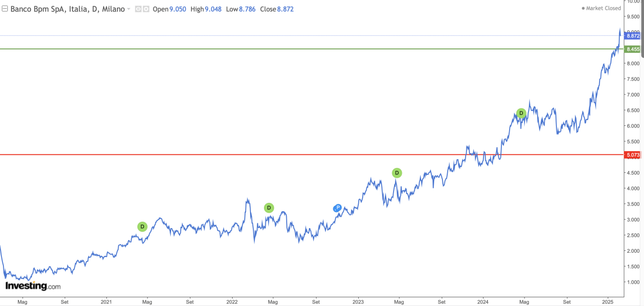Click the 9.500 price axis label
Screen dimensions: 644x306
[x=633, y=17]
